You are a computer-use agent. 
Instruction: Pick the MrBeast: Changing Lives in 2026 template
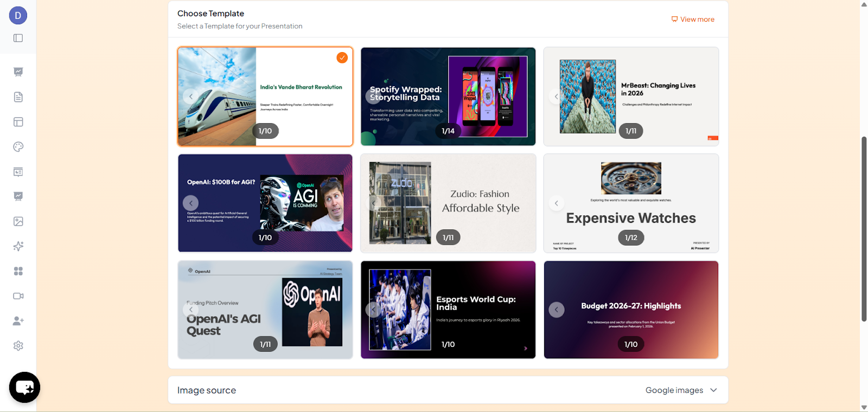click(x=631, y=96)
